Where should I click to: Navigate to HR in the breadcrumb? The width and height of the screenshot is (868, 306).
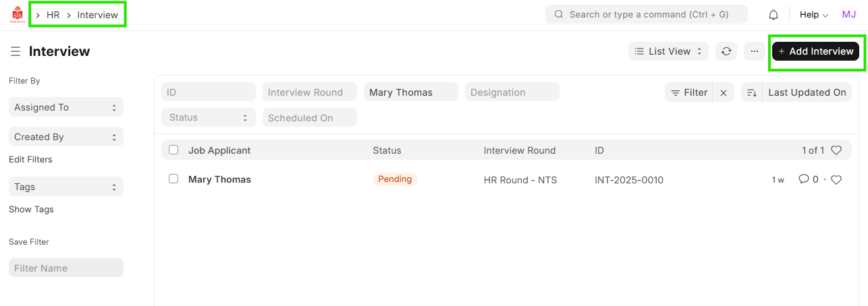pos(53,15)
